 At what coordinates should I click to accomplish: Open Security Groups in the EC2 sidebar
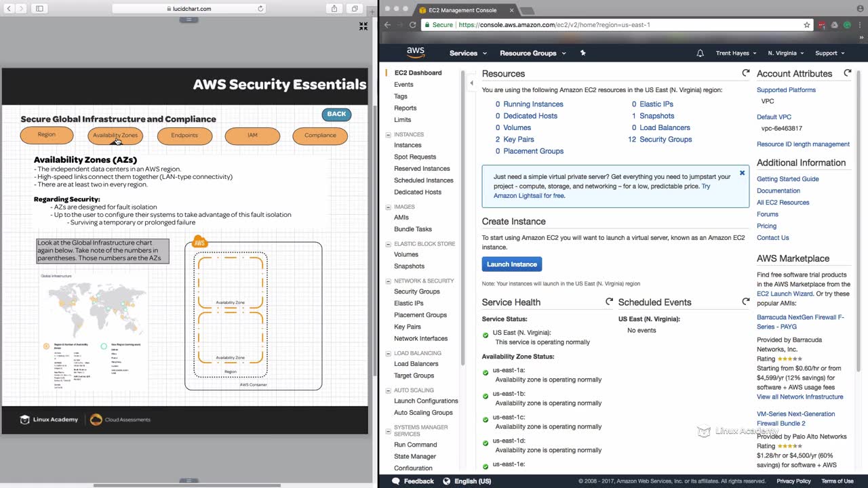[416, 291]
